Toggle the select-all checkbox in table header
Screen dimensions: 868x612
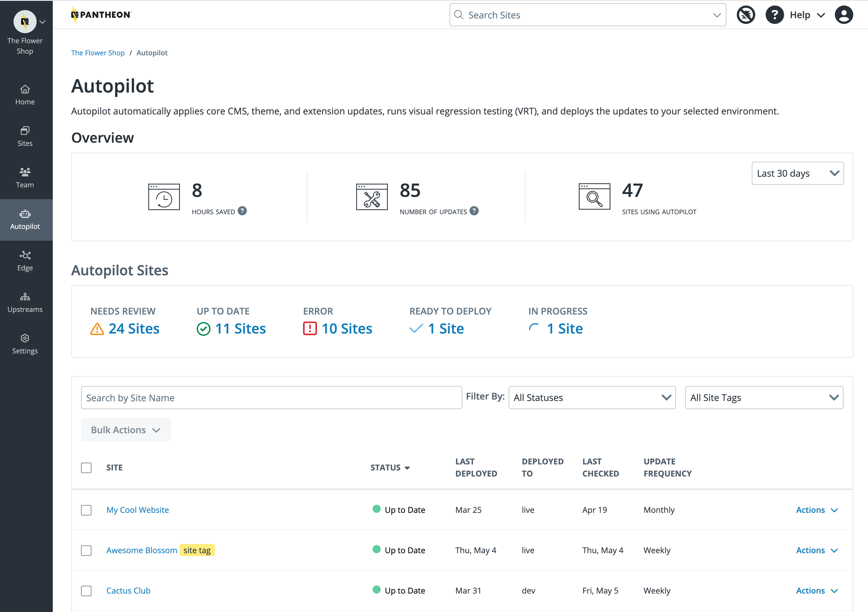point(86,468)
